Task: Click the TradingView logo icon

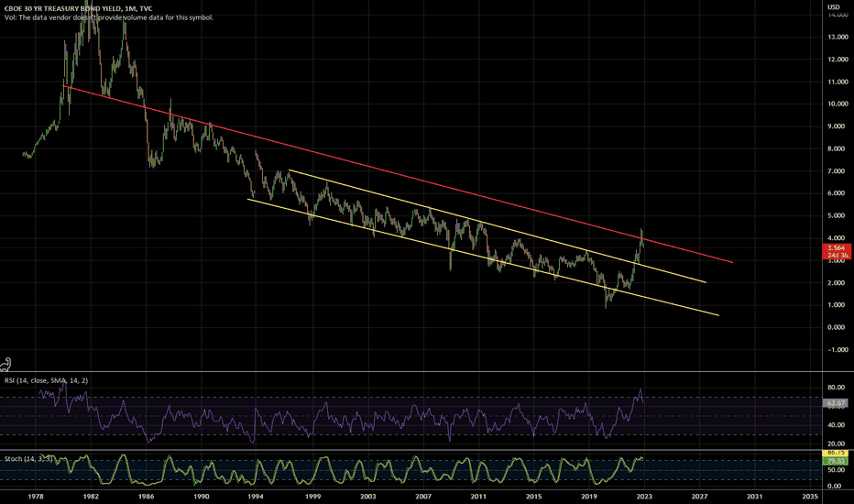Action: point(6,364)
